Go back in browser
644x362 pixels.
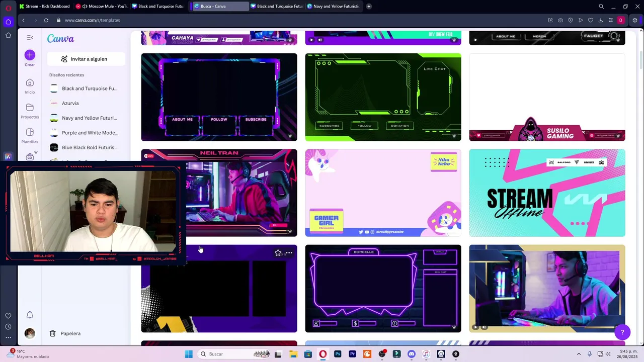coord(23,20)
